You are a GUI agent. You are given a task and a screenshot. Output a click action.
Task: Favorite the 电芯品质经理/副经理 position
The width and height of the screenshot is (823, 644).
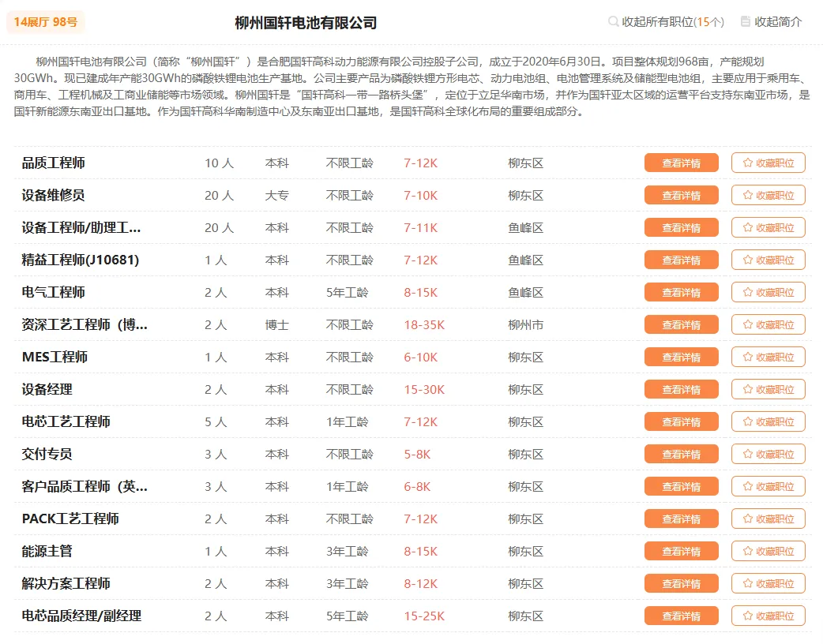pos(769,616)
